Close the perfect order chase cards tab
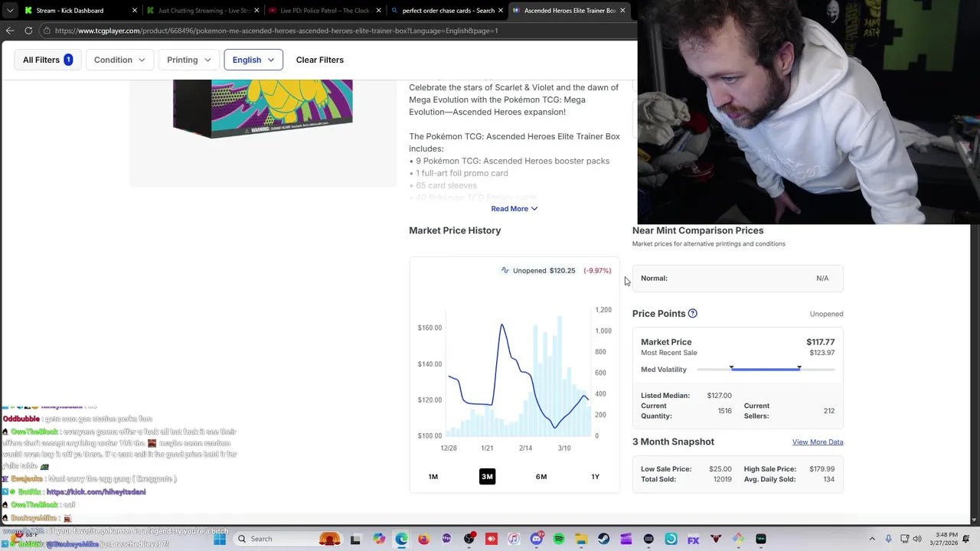Viewport: 980px width, 551px height. pyautogui.click(x=501, y=11)
